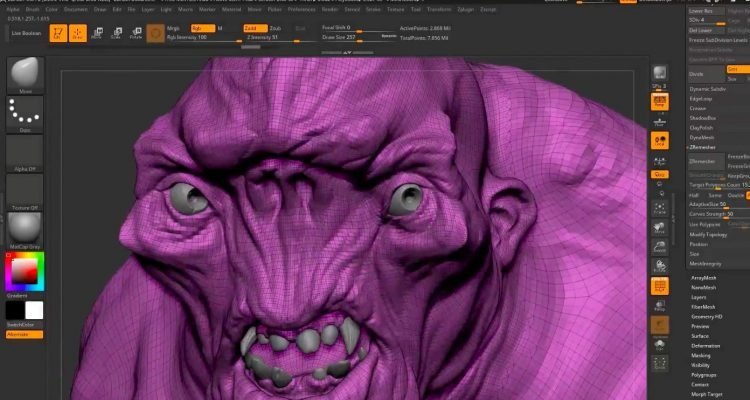This screenshot has width=750, height=400.
Task: Open the Dots stroke type selector
Action: pos(25,115)
